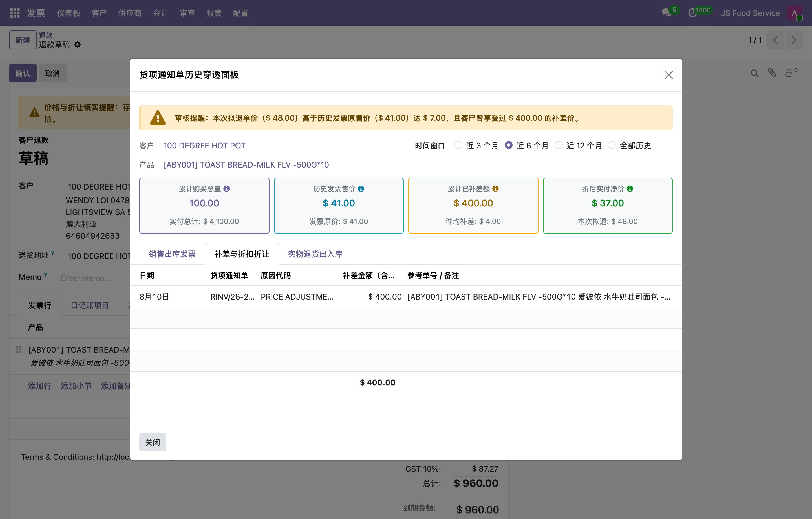Click the PRICE ADJUSTME... reason cell
This screenshot has width=812, height=519.
point(297,297)
